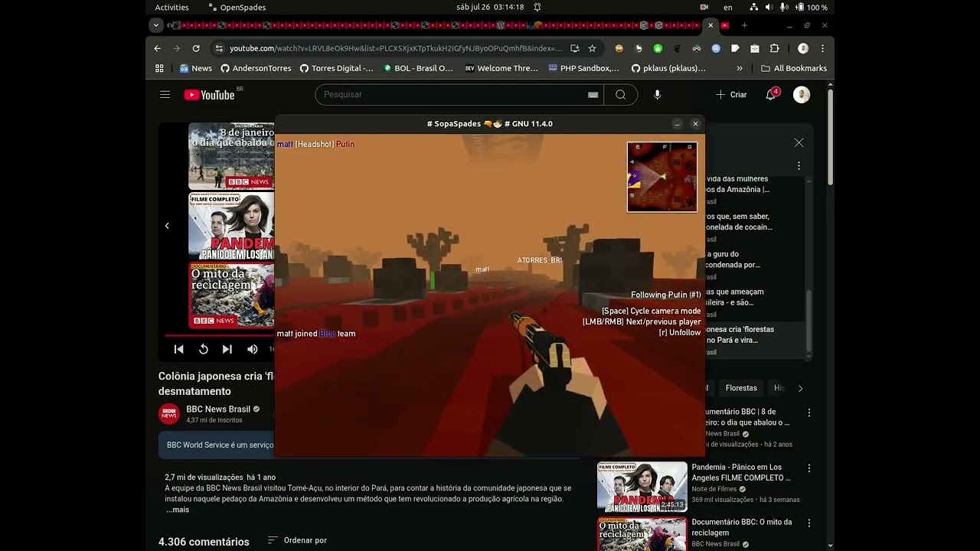Click the YouTube search magnifier button
This screenshot has height=551, width=980.
[x=621, y=95]
